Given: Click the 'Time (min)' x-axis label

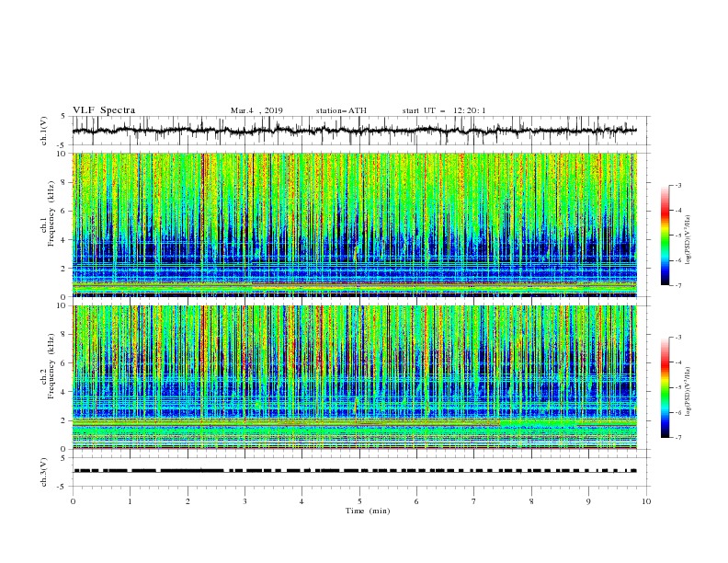Looking at the screenshot, I should click(368, 511).
